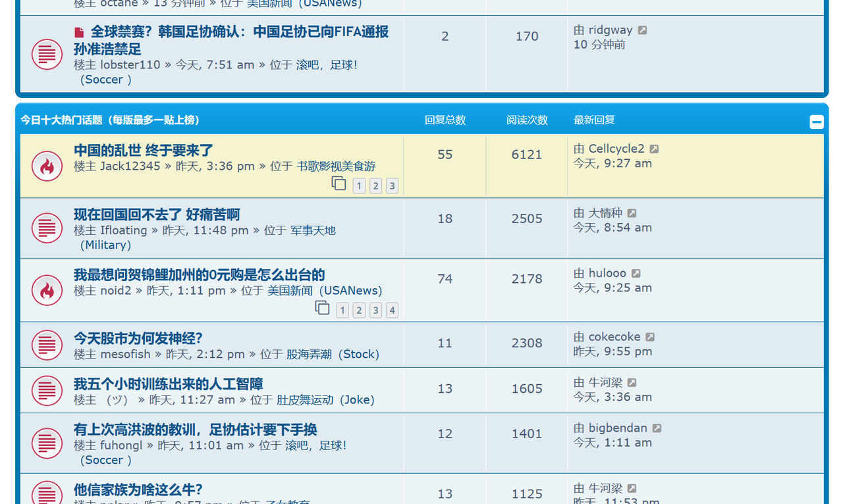The image size is (843, 504).
Task: Click reply count 55 for 中国的乱世
Action: pyautogui.click(x=445, y=155)
